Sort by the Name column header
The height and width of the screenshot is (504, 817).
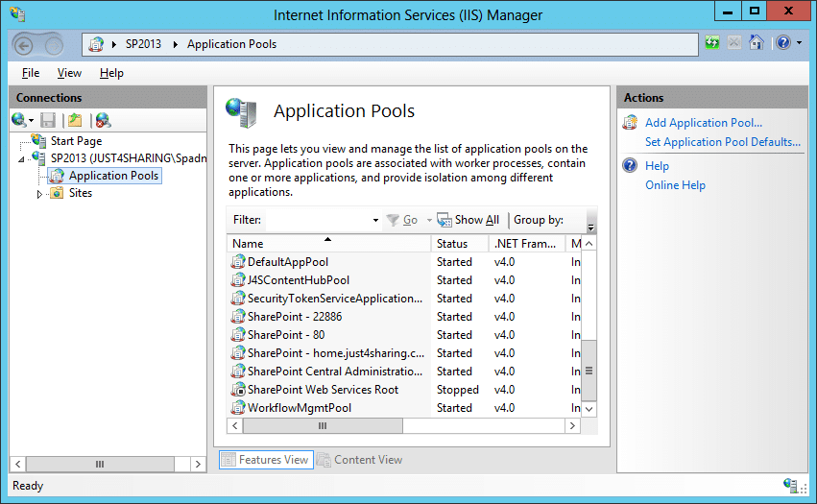click(x=328, y=244)
